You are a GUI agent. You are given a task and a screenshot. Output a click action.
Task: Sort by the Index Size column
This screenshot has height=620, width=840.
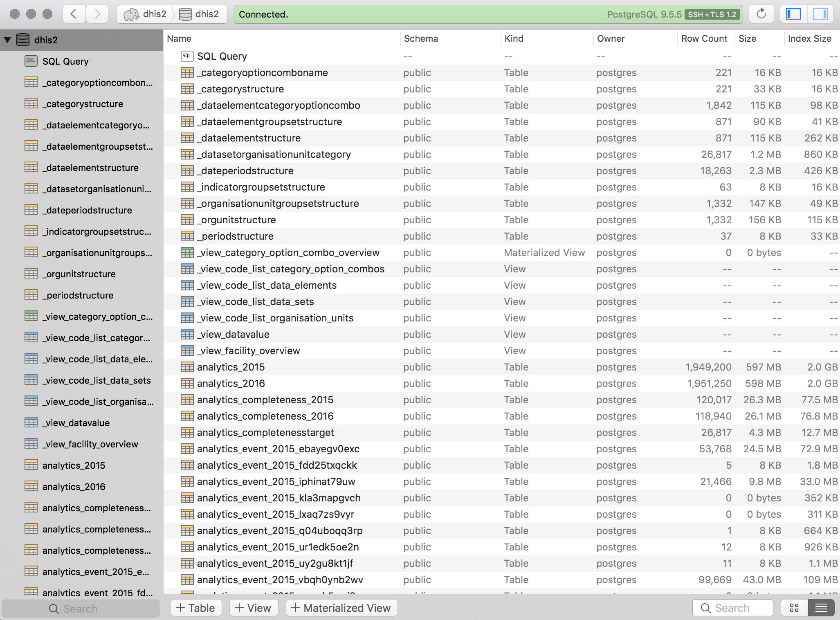[x=809, y=38]
